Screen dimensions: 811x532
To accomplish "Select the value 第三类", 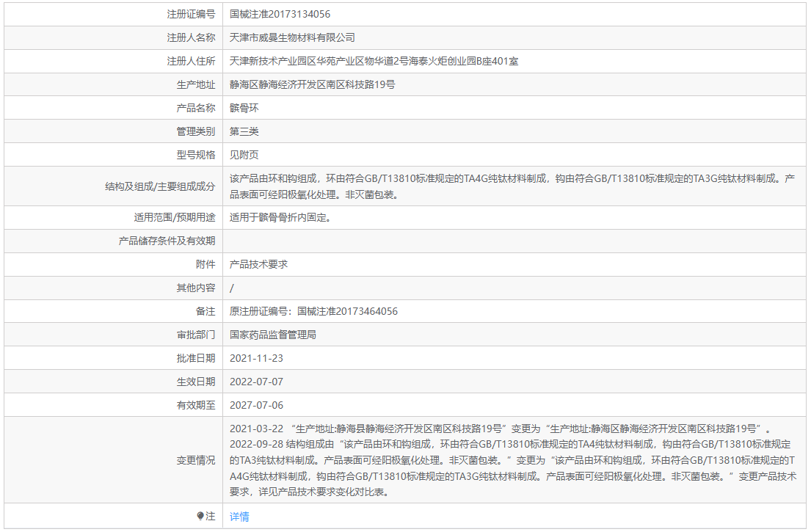I will coord(244,131).
